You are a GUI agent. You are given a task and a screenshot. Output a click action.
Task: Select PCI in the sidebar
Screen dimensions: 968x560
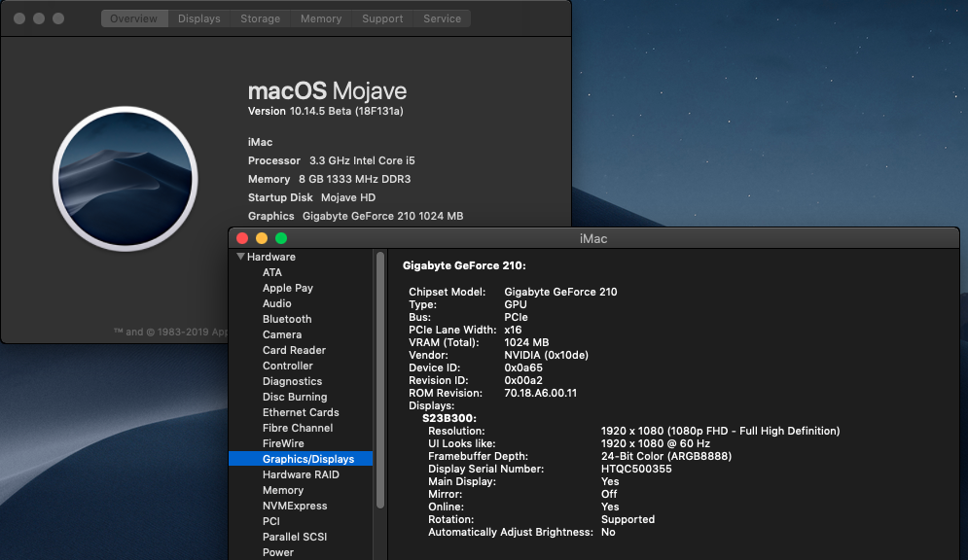(x=271, y=521)
